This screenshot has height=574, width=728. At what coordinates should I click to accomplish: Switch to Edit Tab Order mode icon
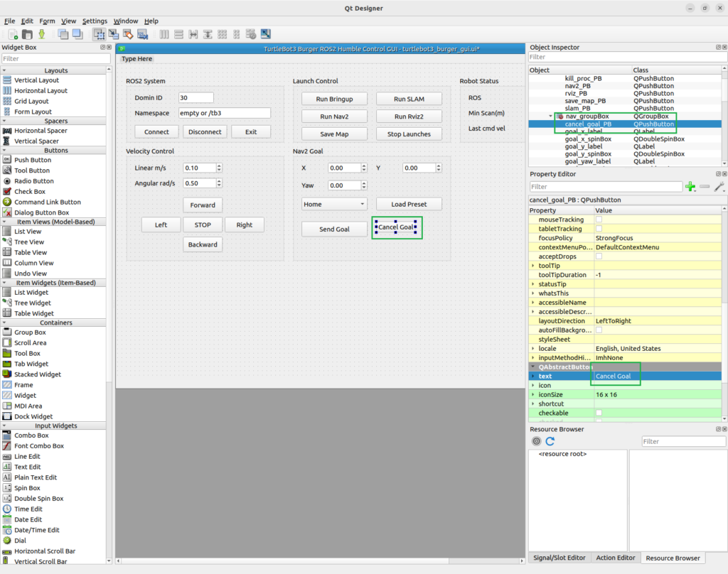click(x=142, y=34)
